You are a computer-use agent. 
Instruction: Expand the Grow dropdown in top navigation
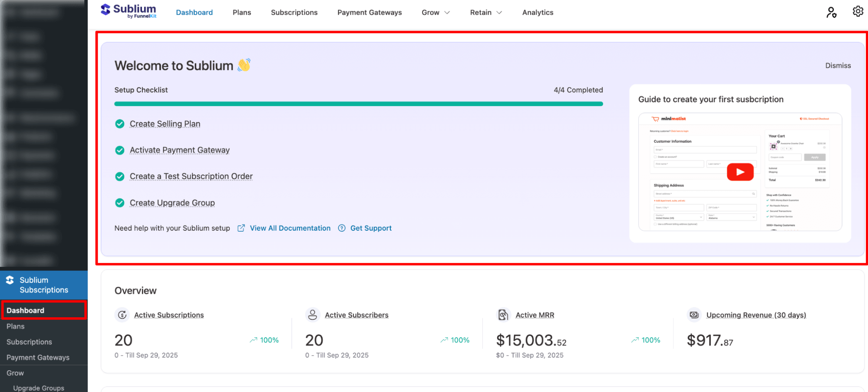436,13
